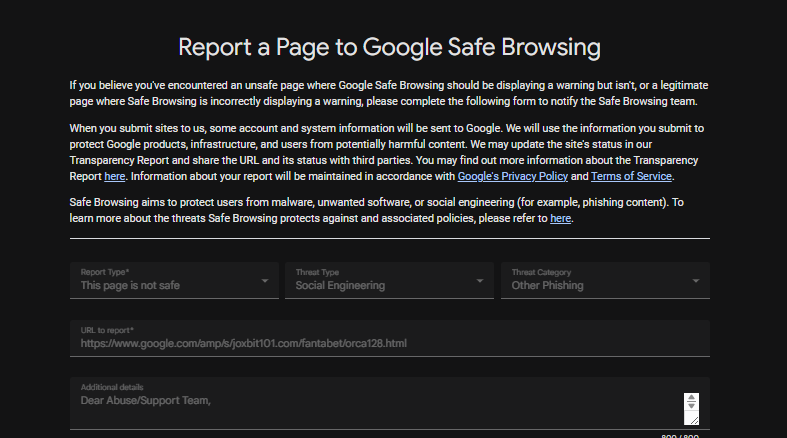Open the Report Type dropdown
The height and width of the screenshot is (438, 787).
[x=174, y=280]
